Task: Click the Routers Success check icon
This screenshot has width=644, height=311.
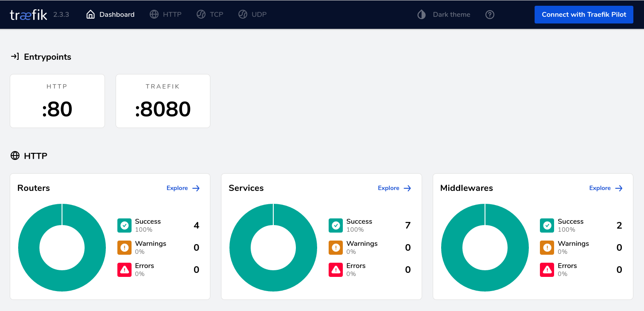Action: (x=124, y=225)
